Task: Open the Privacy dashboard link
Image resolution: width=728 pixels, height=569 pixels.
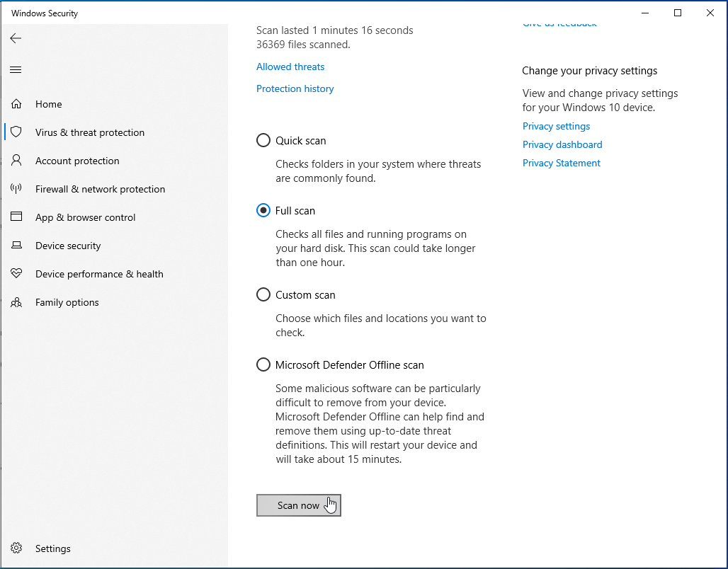Action: [562, 144]
